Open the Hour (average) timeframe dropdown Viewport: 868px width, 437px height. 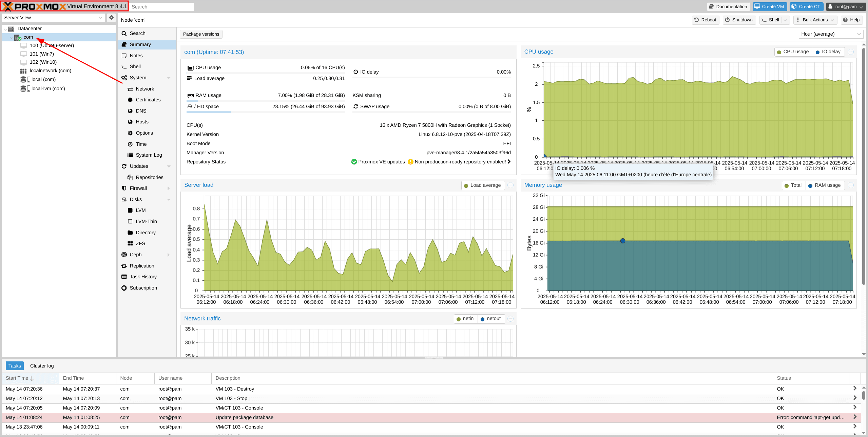(x=831, y=34)
